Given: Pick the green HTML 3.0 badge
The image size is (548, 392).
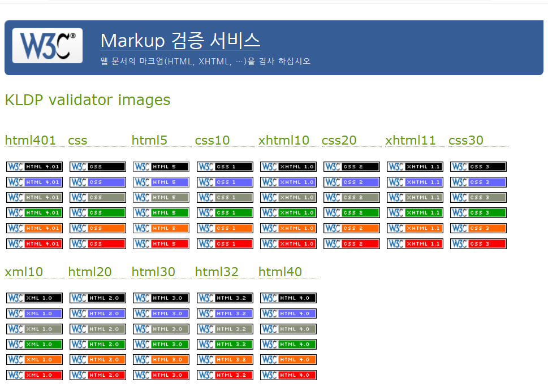Looking at the screenshot, I should [161, 345].
